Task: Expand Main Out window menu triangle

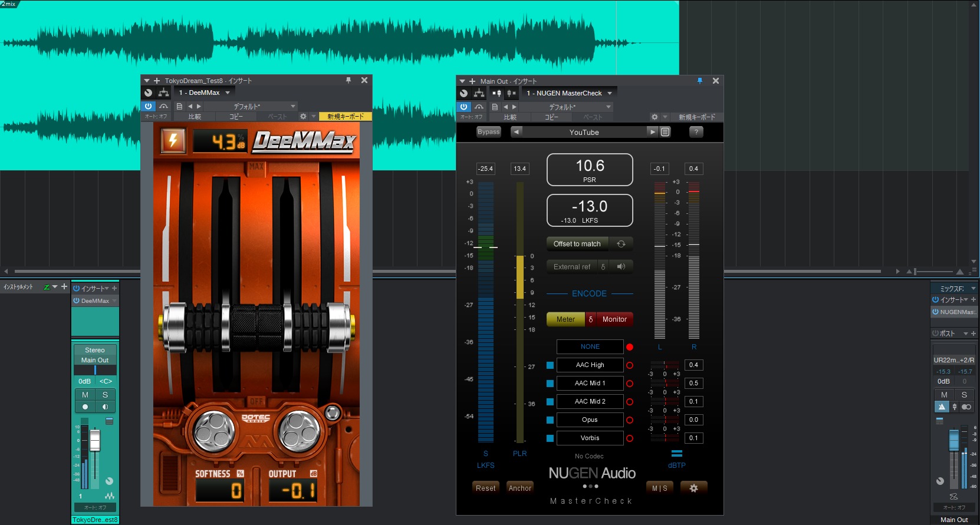Action: coord(462,81)
